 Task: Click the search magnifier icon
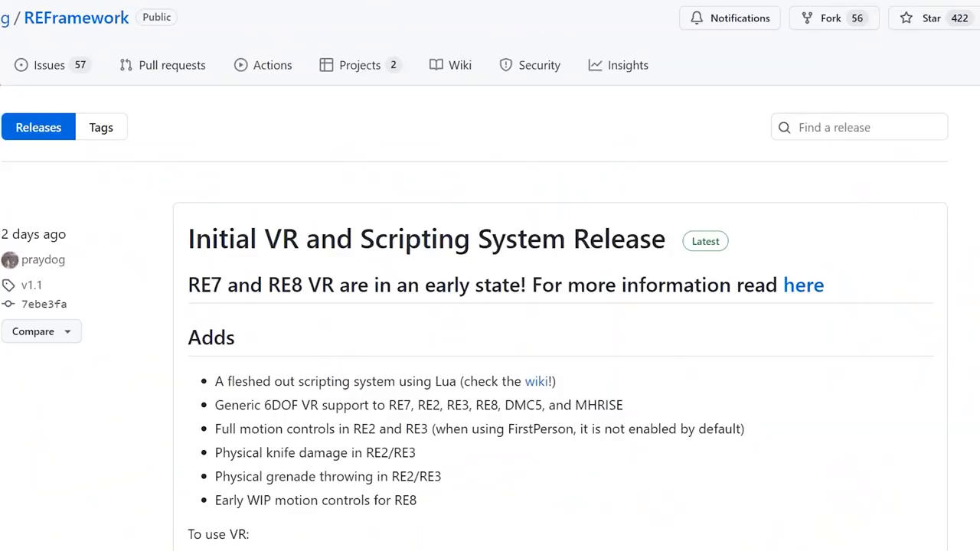785,128
